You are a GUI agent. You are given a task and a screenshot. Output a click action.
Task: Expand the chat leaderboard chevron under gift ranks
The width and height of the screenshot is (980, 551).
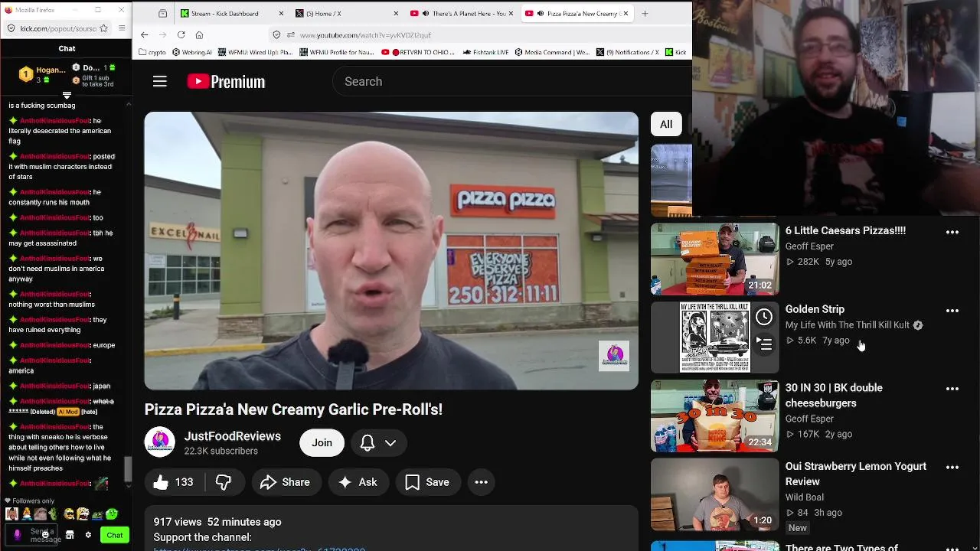coord(67,96)
